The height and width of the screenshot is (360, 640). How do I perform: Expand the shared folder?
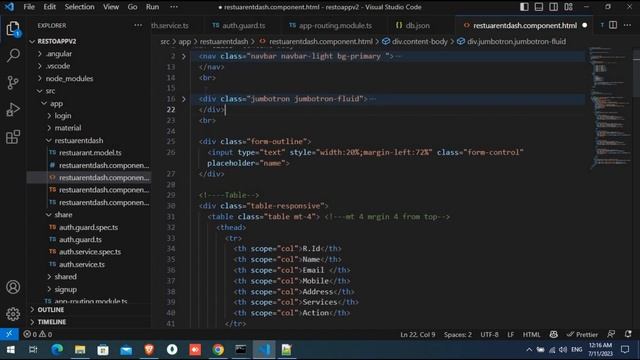pos(65,276)
